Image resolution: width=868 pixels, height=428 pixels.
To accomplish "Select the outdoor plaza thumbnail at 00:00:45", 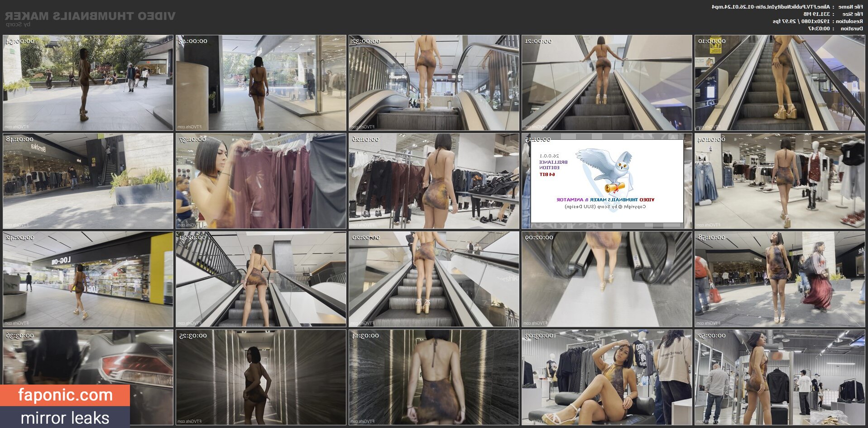I will (88, 83).
